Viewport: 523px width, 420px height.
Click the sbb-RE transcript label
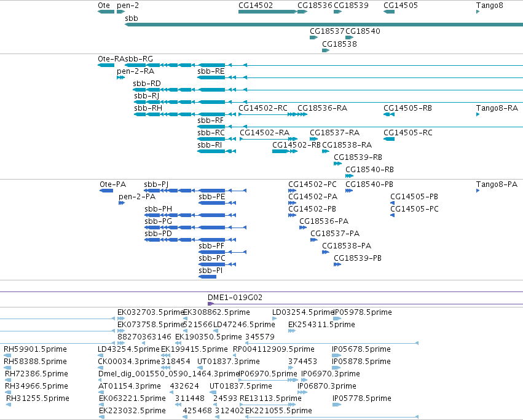pyautogui.click(x=211, y=71)
